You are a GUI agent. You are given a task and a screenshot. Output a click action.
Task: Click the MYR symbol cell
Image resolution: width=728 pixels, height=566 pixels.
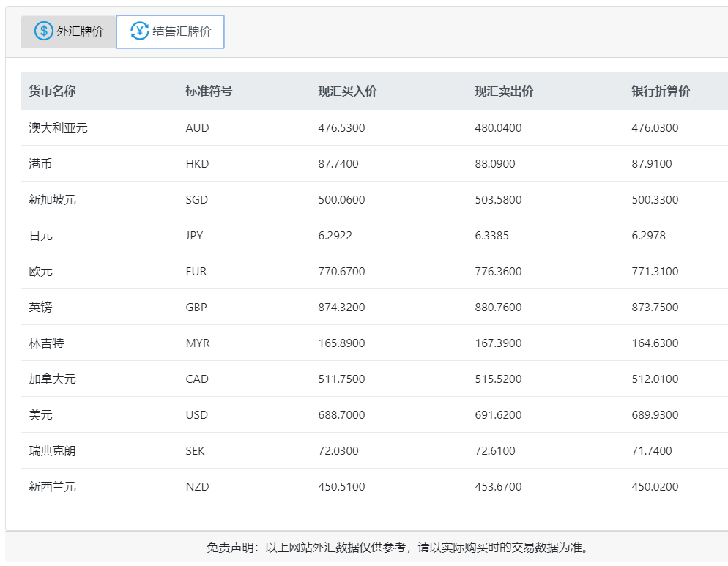(198, 343)
